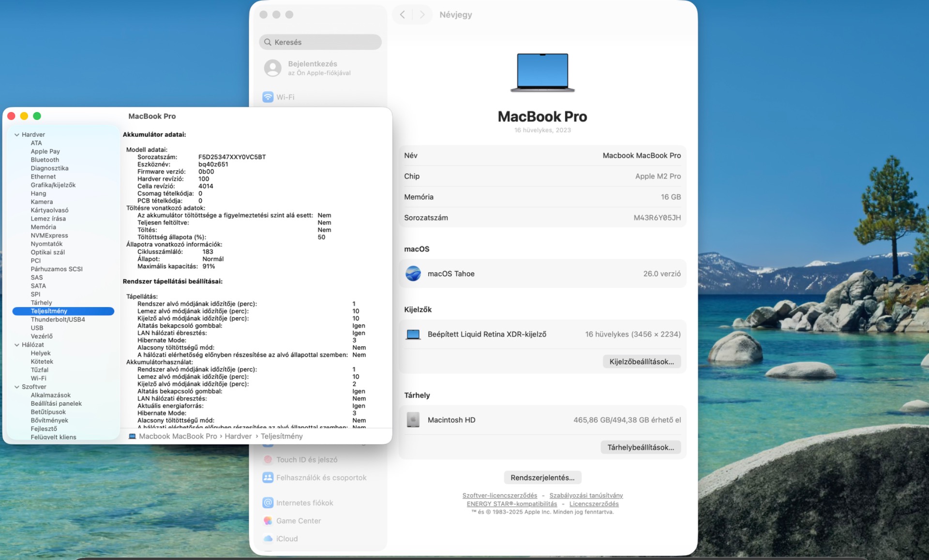
Task: Click the forward arrow in the Névjegy toolbar
Action: coord(422,15)
